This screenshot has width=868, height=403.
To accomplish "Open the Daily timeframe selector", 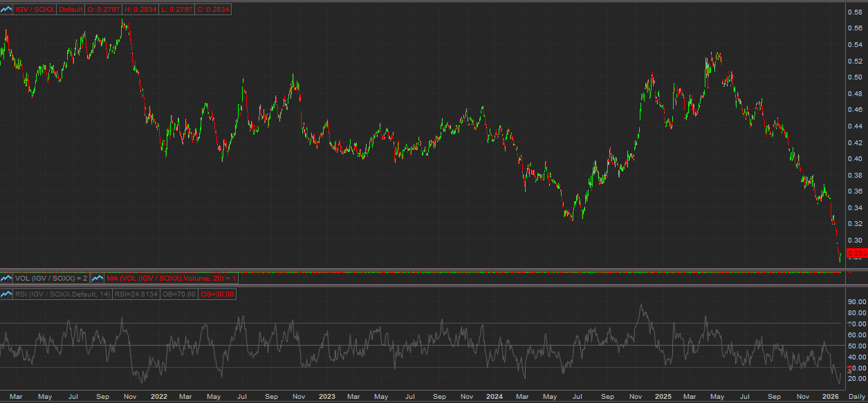I will click(856, 397).
